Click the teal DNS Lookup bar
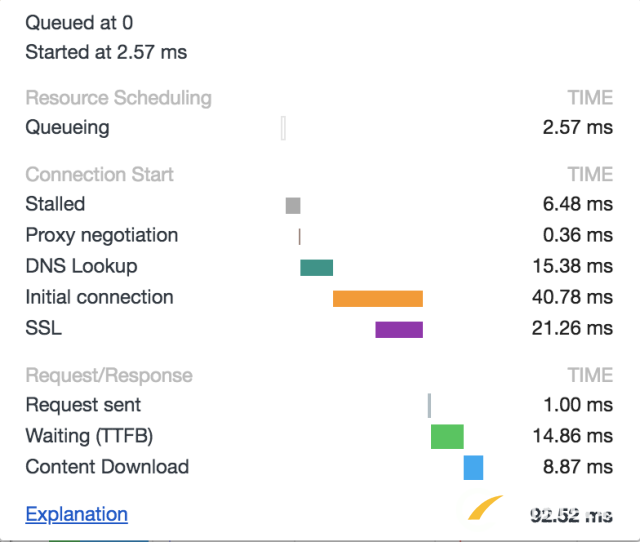The width and height of the screenshot is (640, 542). [316, 267]
